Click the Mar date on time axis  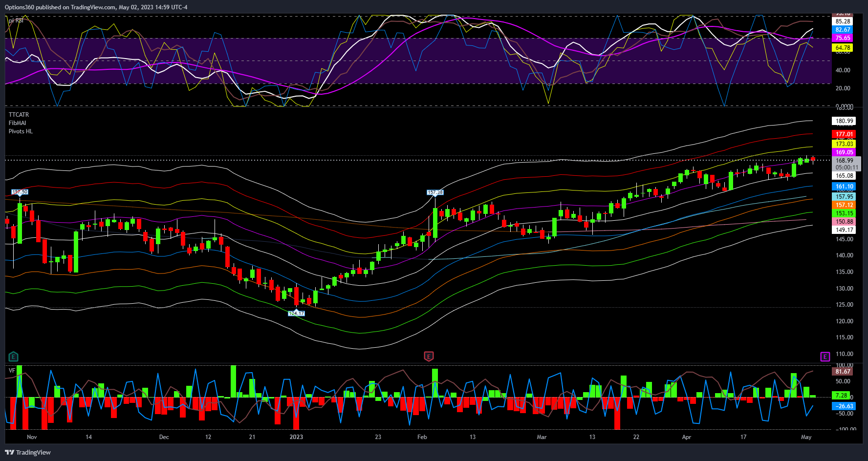click(x=542, y=437)
